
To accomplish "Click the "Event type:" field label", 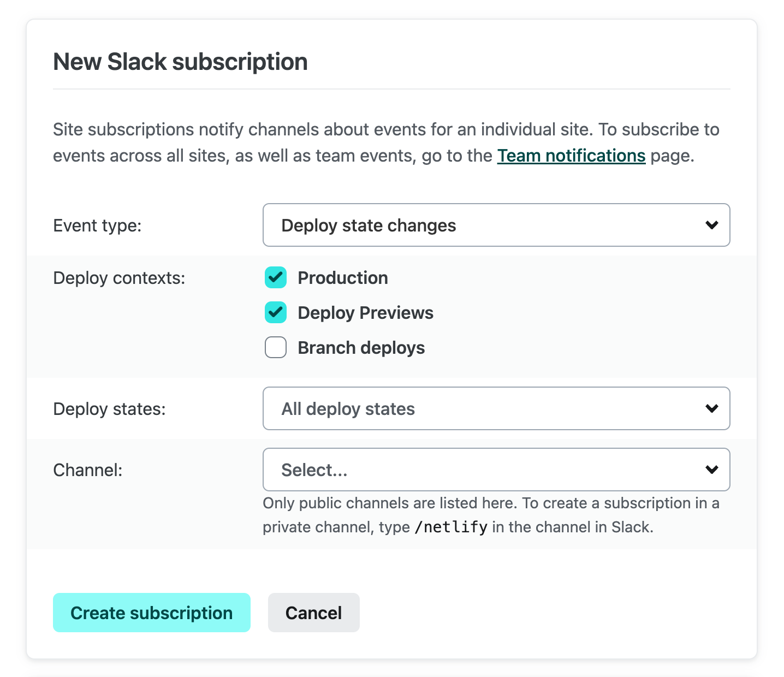I will [x=97, y=225].
